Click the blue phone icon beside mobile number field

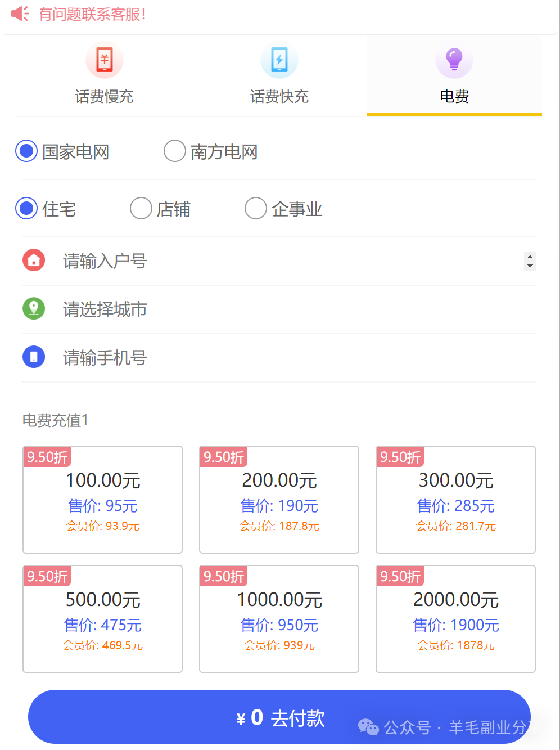click(x=34, y=357)
